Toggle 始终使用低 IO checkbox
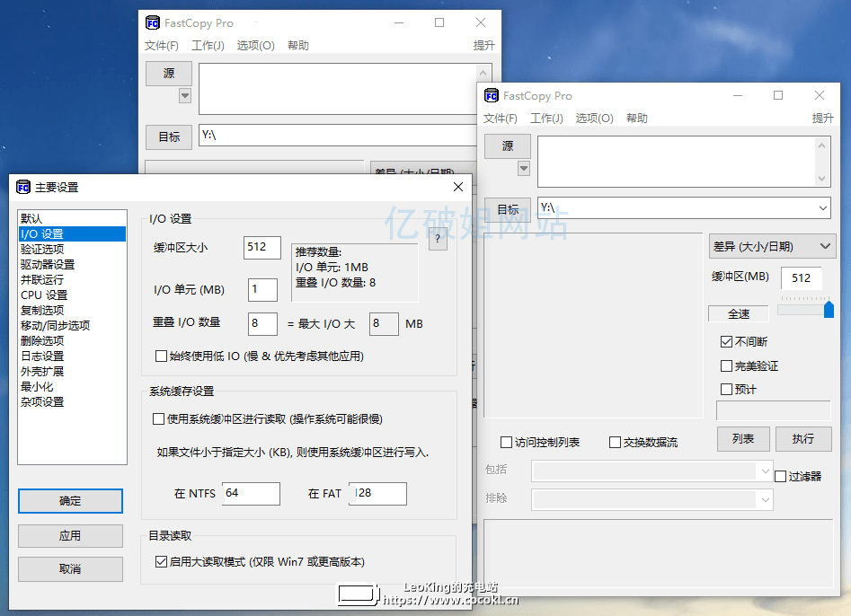Screen dimensions: 851x616 [x=161, y=356]
